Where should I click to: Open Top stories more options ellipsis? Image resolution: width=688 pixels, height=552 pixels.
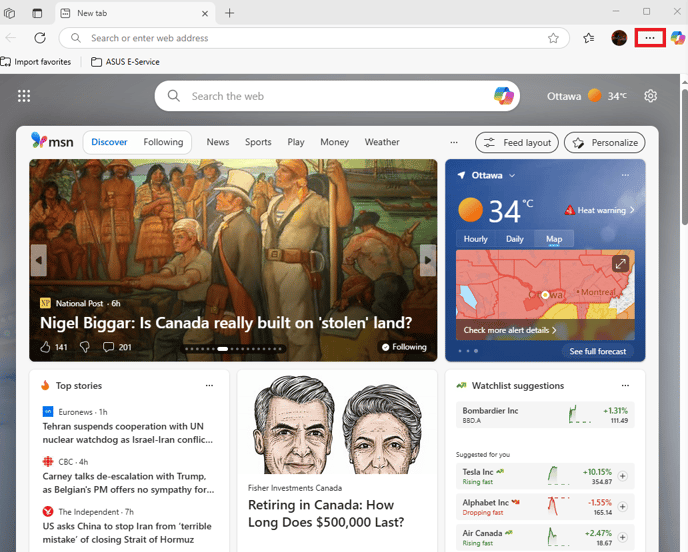coord(209,386)
